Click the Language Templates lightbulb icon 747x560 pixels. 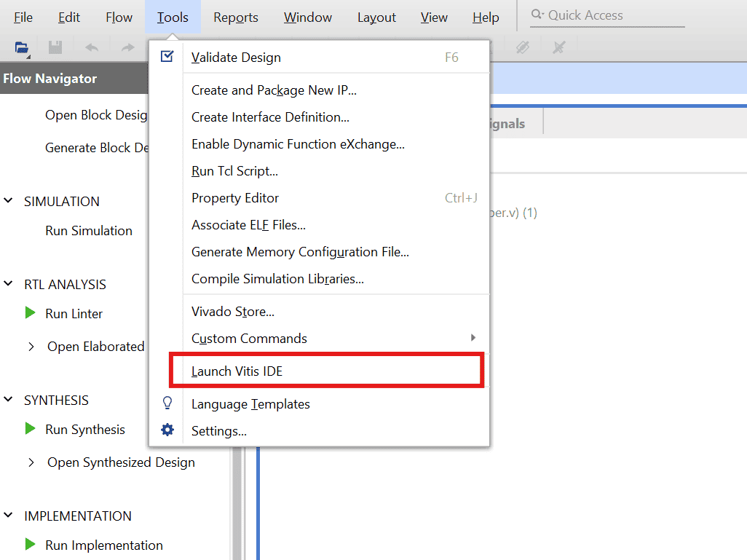click(167, 403)
